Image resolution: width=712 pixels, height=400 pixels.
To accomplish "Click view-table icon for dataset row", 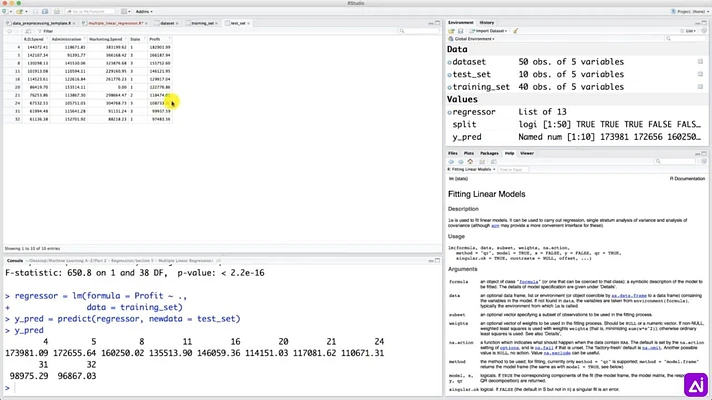I will 700,62.
